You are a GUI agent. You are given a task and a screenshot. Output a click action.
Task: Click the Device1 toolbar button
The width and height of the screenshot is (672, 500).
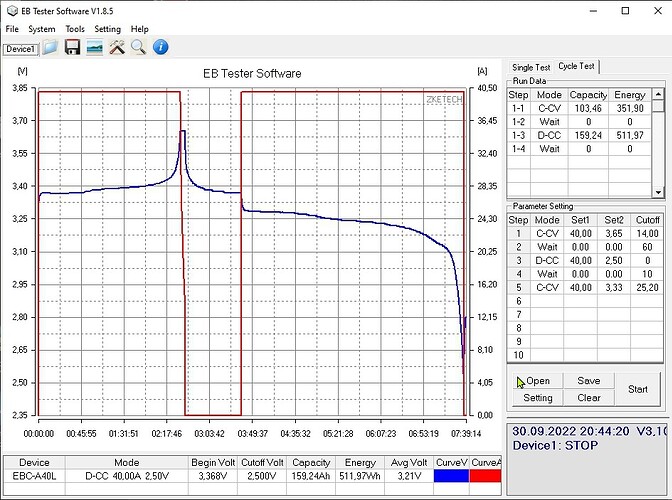point(20,49)
